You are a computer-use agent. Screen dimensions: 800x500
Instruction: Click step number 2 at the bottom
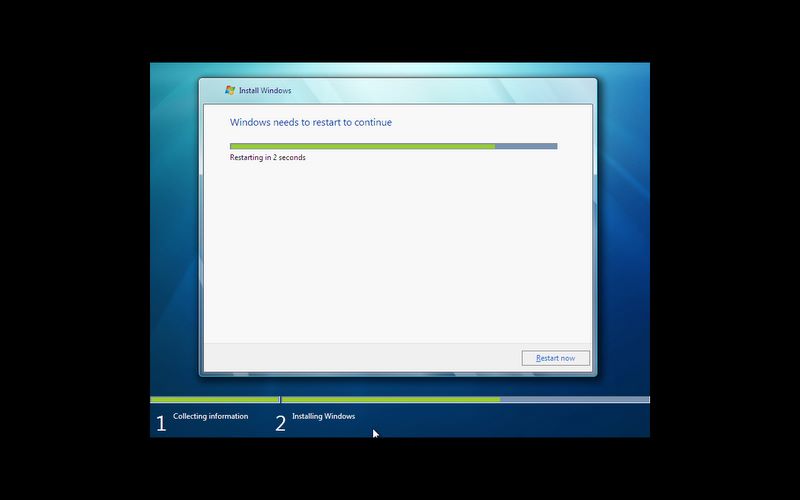(281, 423)
